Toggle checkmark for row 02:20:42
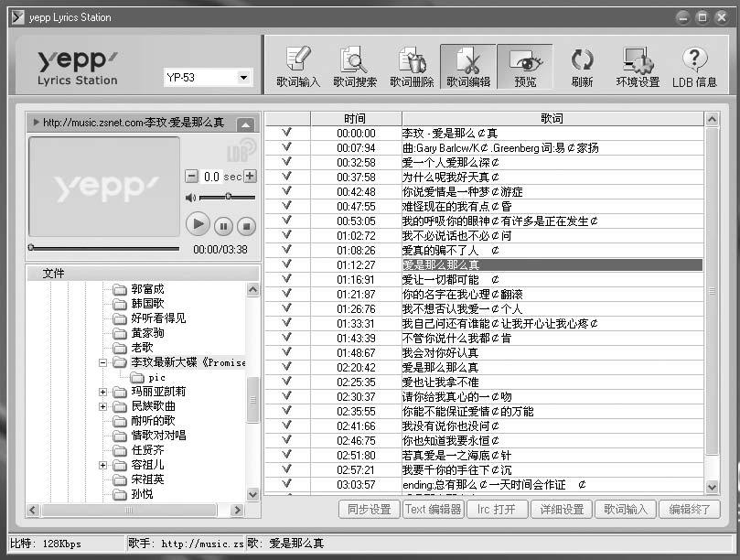 [286, 367]
